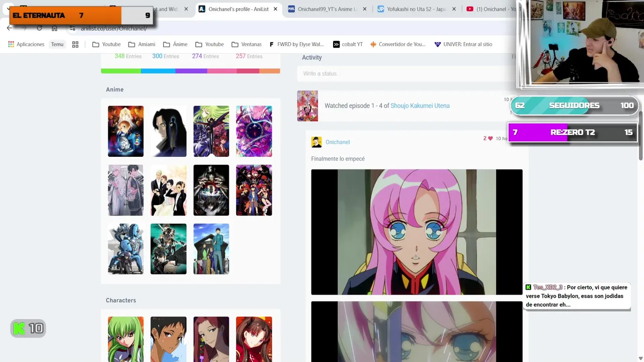
Task: Open the Ventanas bookmark folder
Action: click(x=246, y=44)
